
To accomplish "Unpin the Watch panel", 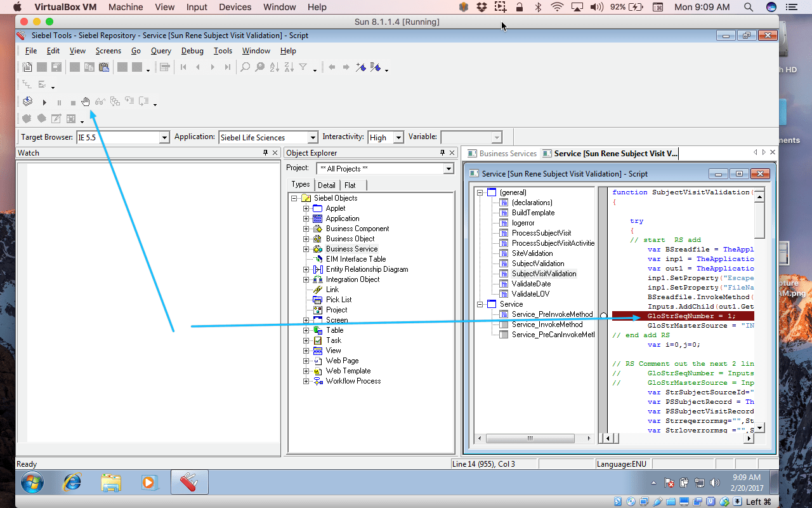I will click(x=266, y=152).
